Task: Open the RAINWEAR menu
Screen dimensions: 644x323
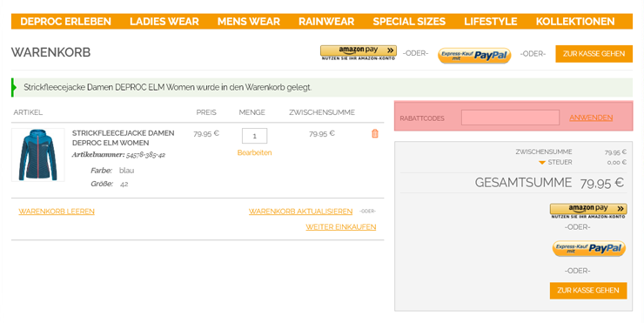Action: (326, 22)
